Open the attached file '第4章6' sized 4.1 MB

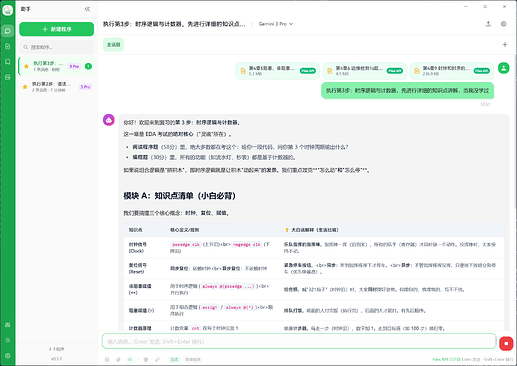tap(365, 71)
